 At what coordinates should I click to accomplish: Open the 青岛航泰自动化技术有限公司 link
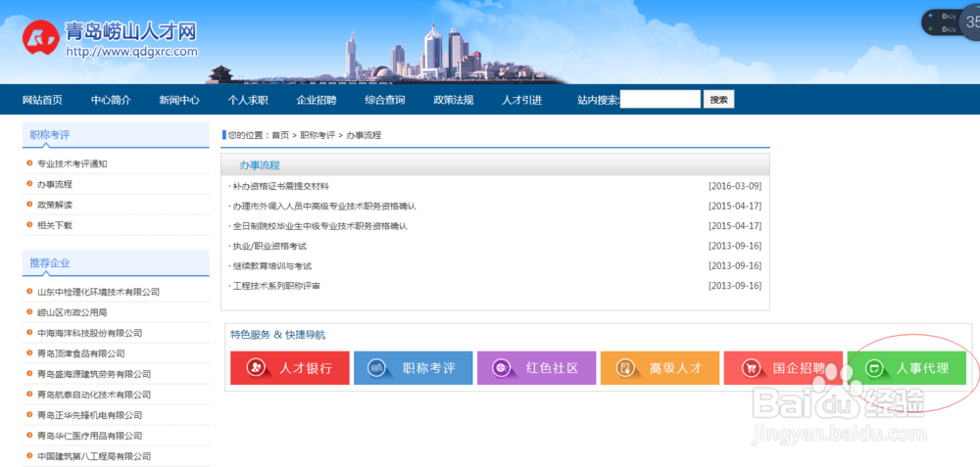click(x=94, y=395)
